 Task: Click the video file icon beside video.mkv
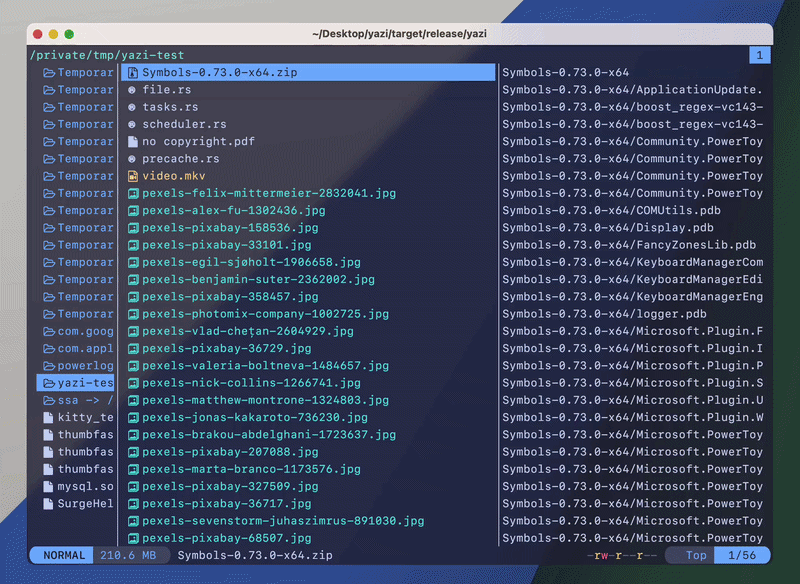[x=133, y=176]
